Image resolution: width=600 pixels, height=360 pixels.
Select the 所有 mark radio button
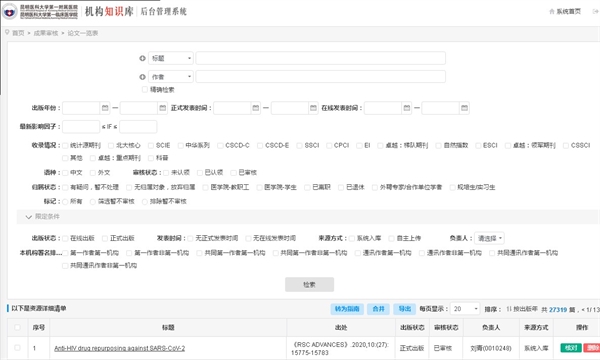pos(65,202)
